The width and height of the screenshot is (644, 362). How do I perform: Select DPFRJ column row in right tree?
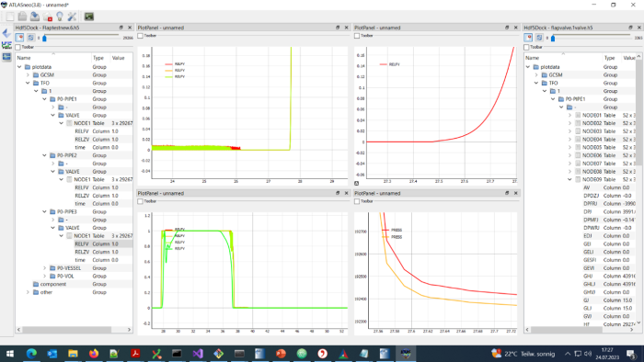coord(609,204)
